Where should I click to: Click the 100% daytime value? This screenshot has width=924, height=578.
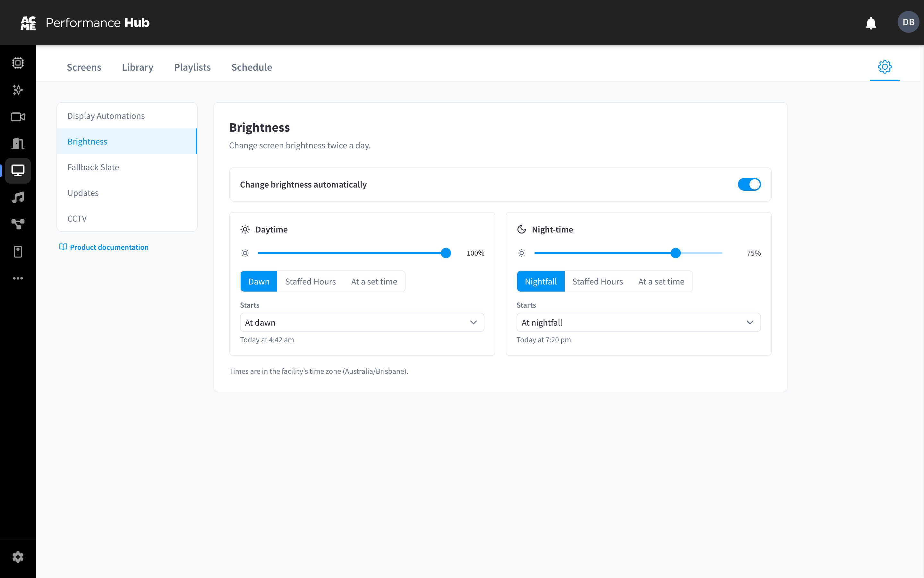tap(475, 253)
